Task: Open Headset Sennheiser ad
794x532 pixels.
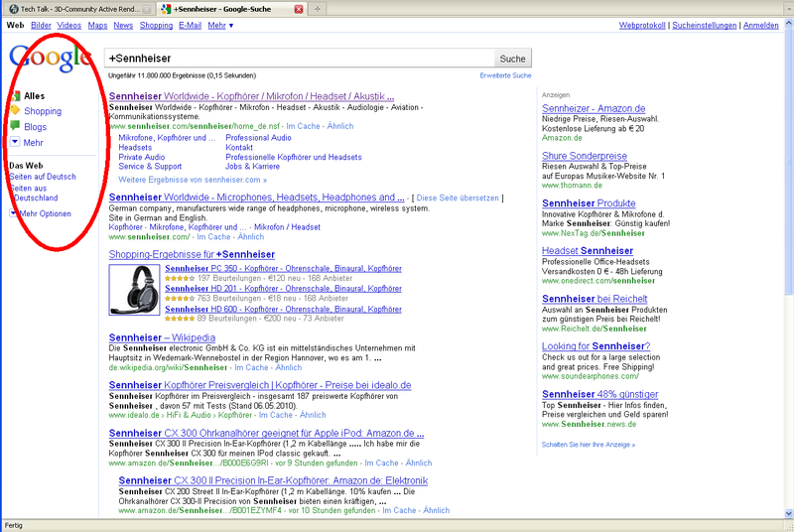Action: (588, 251)
